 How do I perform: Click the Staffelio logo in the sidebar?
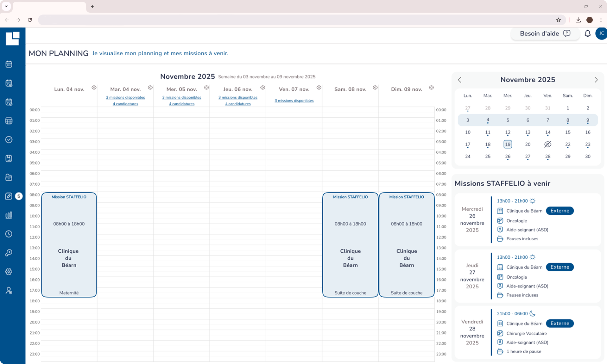[12, 39]
